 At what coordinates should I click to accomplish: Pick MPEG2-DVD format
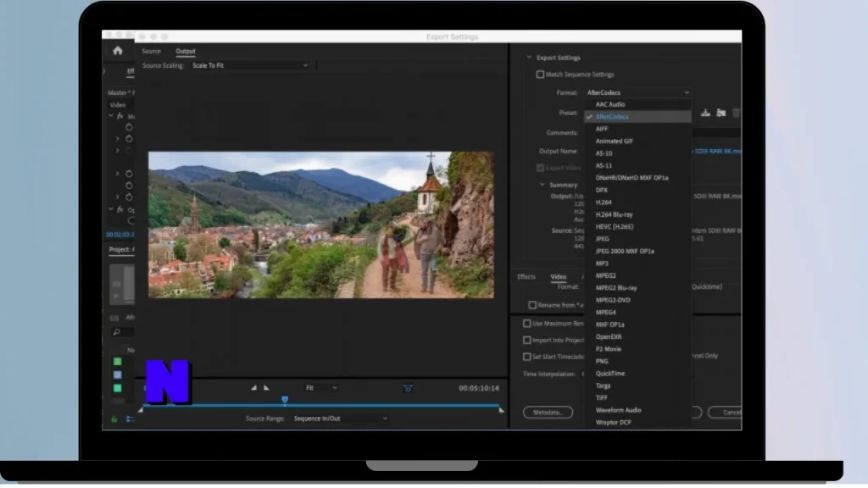pyautogui.click(x=637, y=300)
